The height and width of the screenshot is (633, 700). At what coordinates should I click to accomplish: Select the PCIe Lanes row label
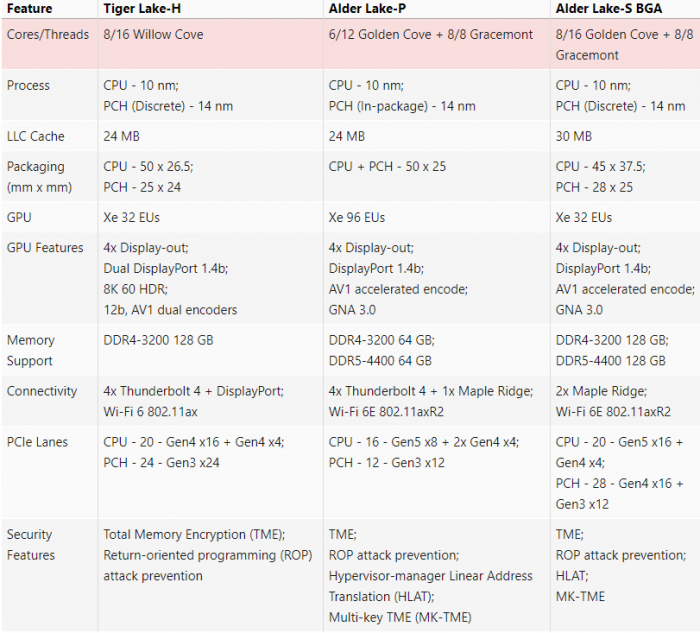[39, 442]
